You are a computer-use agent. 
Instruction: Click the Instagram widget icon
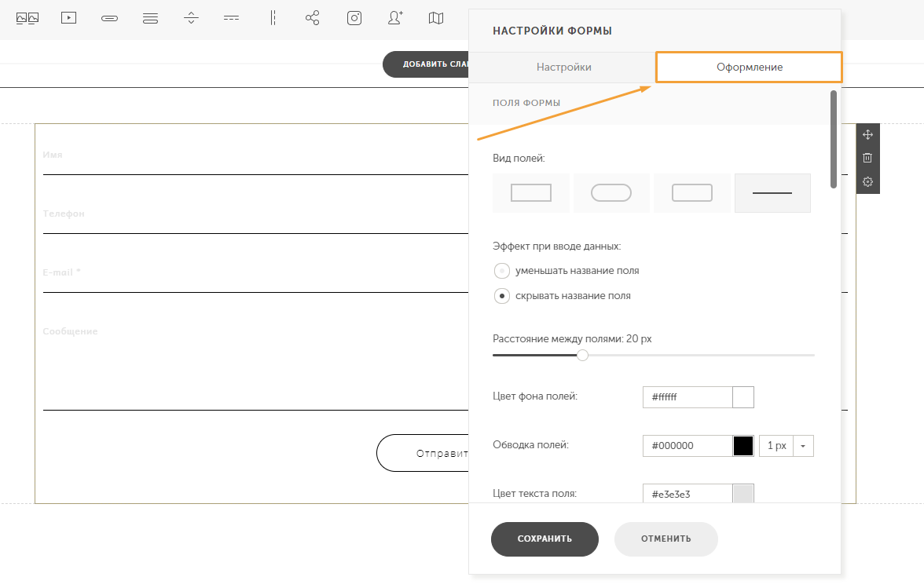click(354, 18)
